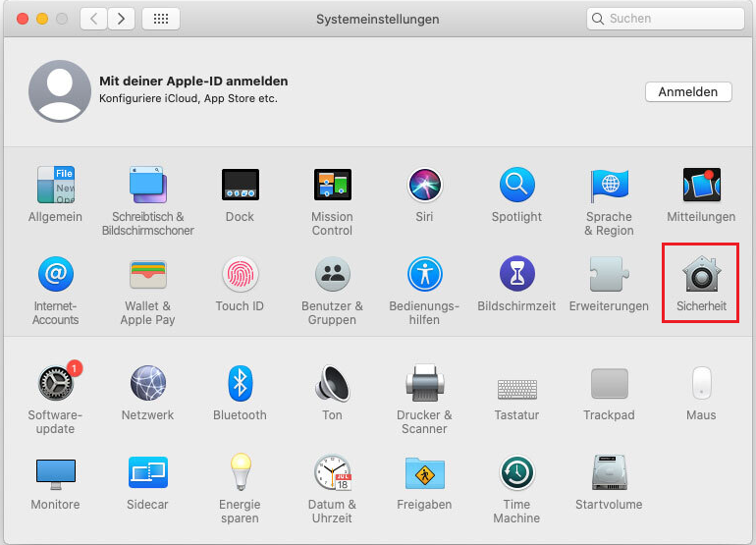Show all preferences with grid button
This screenshot has height=545, width=756.
pyautogui.click(x=161, y=19)
